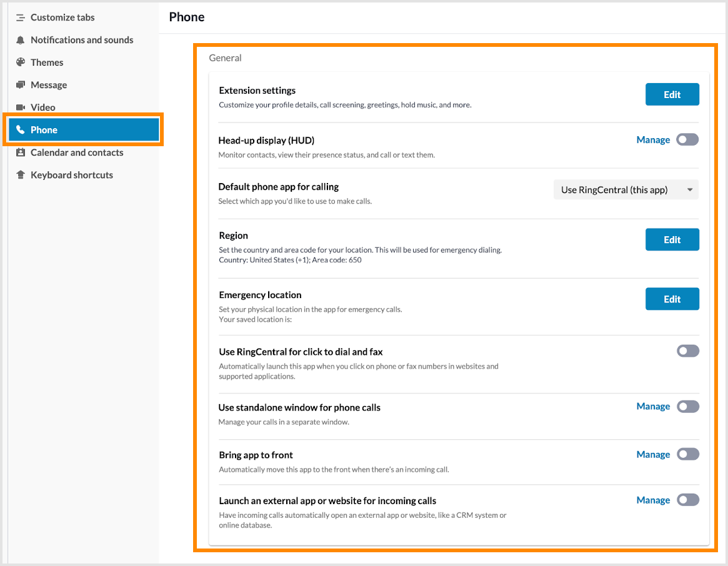Screen dimensions: 728x566
Task: Select the Customize tabs sidebar icon
Action: pyautogui.click(x=19, y=17)
